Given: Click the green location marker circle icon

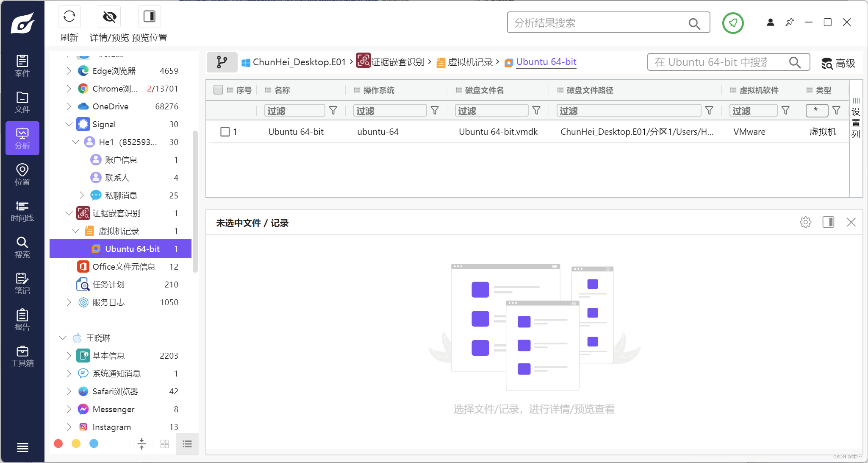Looking at the screenshot, I should [733, 23].
